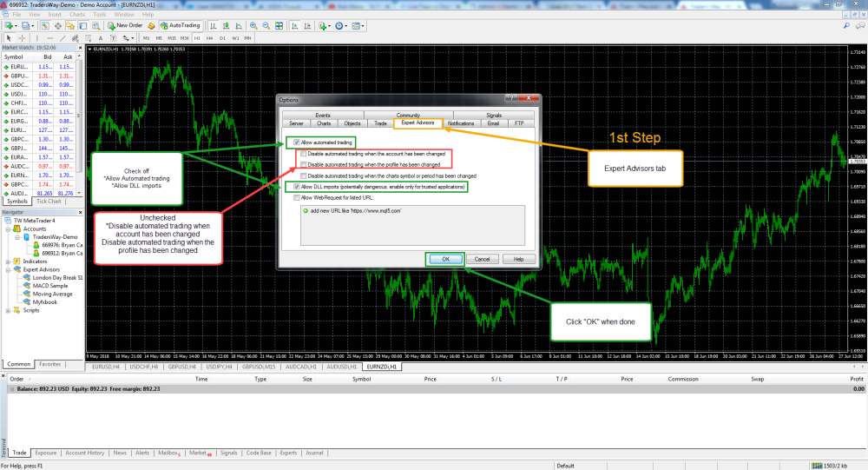Screen dimensions: 868x470
Task: Switch chart to bar chart
Action: pos(213,25)
